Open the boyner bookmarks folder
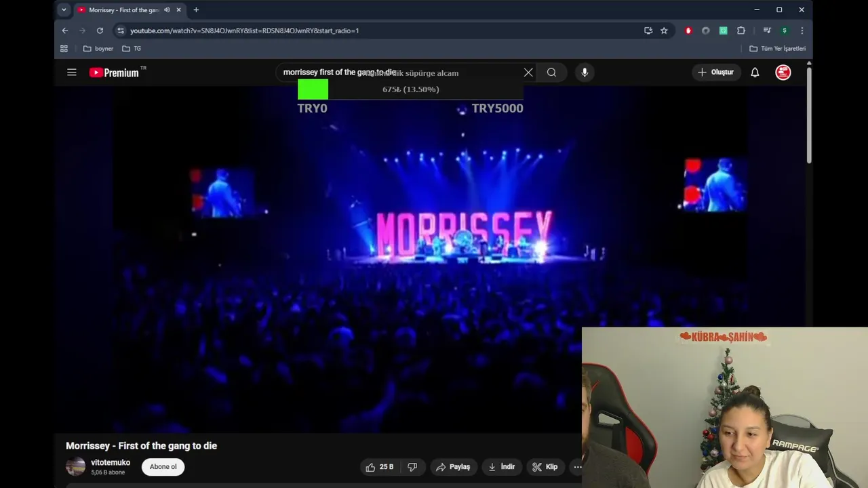Image resolution: width=868 pixels, height=488 pixels. click(x=98, y=49)
